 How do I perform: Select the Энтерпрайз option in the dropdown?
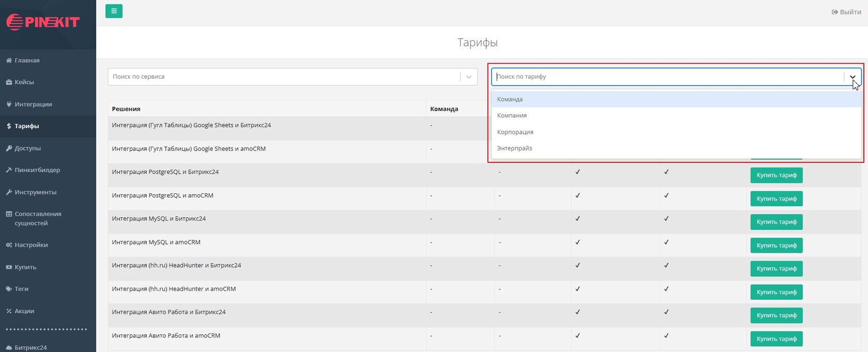coord(676,148)
